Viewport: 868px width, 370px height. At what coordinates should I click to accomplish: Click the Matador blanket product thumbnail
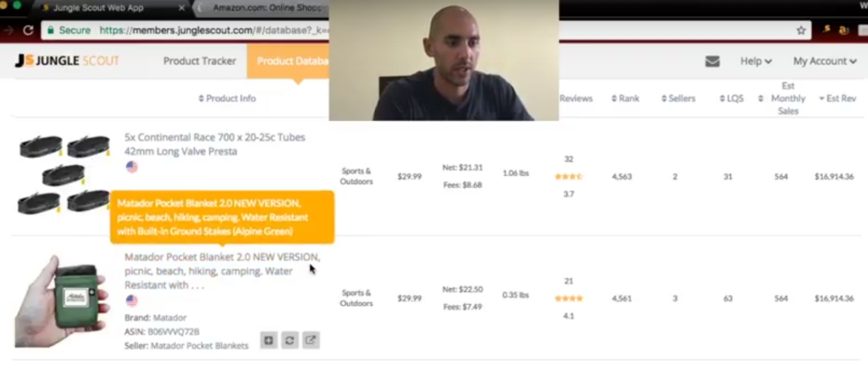[62, 299]
